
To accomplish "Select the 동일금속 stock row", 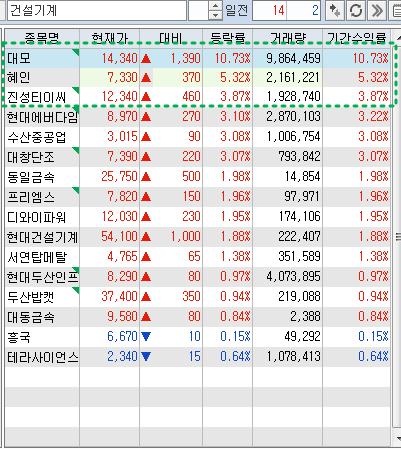I will point(198,177).
